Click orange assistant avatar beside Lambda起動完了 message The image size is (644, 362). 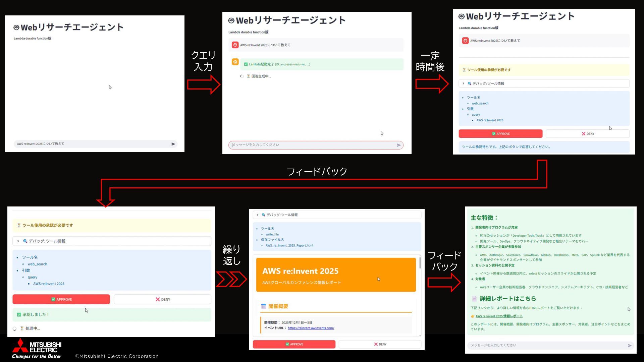pos(235,62)
